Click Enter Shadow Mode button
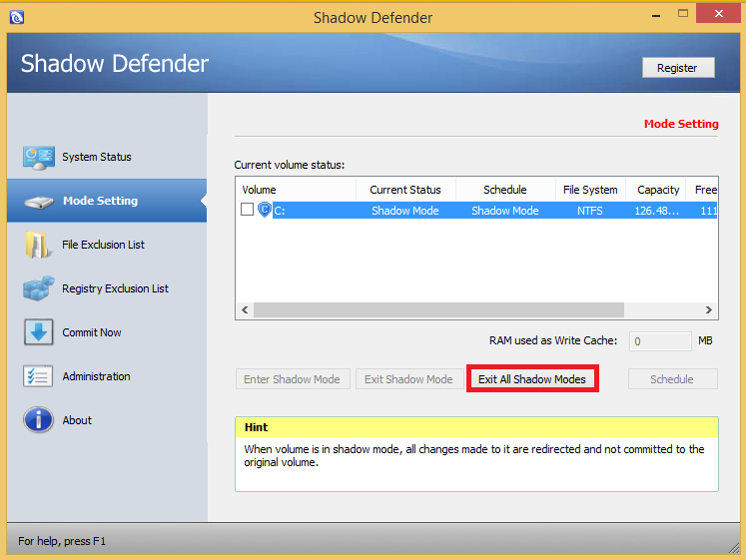This screenshot has width=746, height=560. [293, 379]
